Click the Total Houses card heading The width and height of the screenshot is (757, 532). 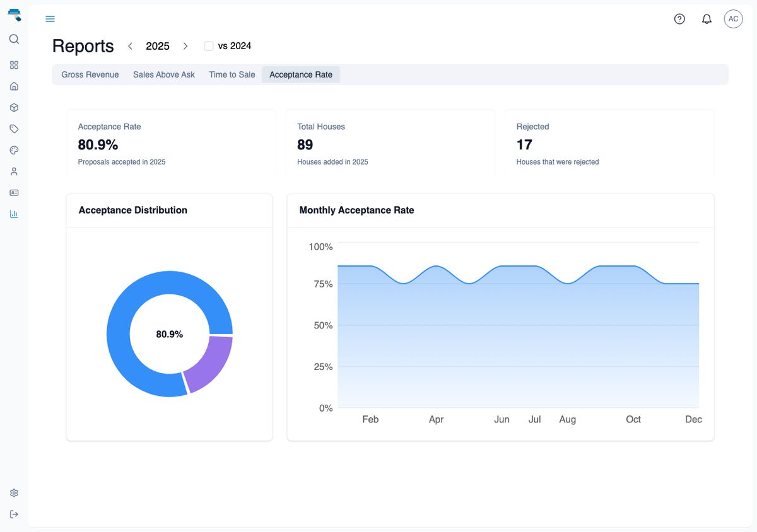pyautogui.click(x=321, y=127)
